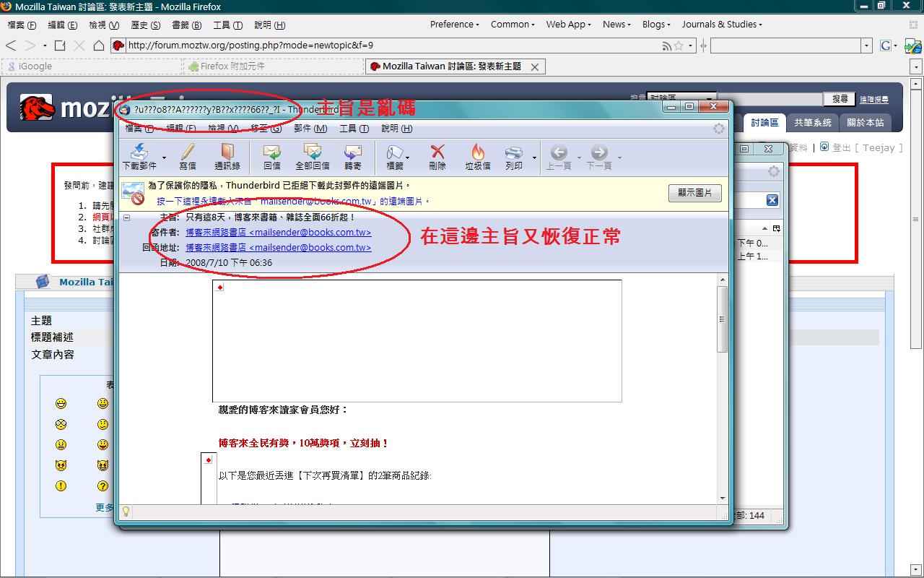Click the 寫信 compose pencil icon
Image resolution: width=924 pixels, height=578 pixels.
click(188, 152)
